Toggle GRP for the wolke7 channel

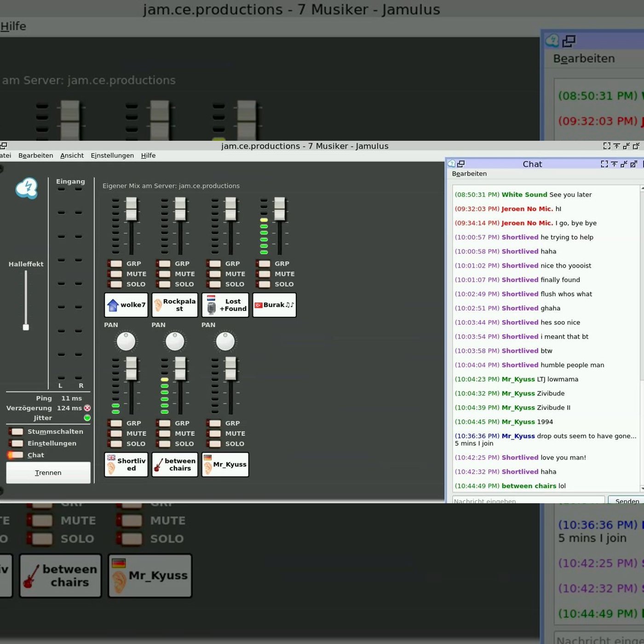[x=115, y=264]
